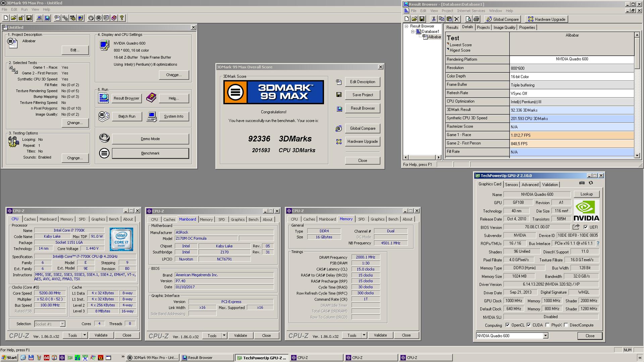The image size is (644, 362).
Task: Click the New project icon in 3DMark toolbar
Action: 6,18
